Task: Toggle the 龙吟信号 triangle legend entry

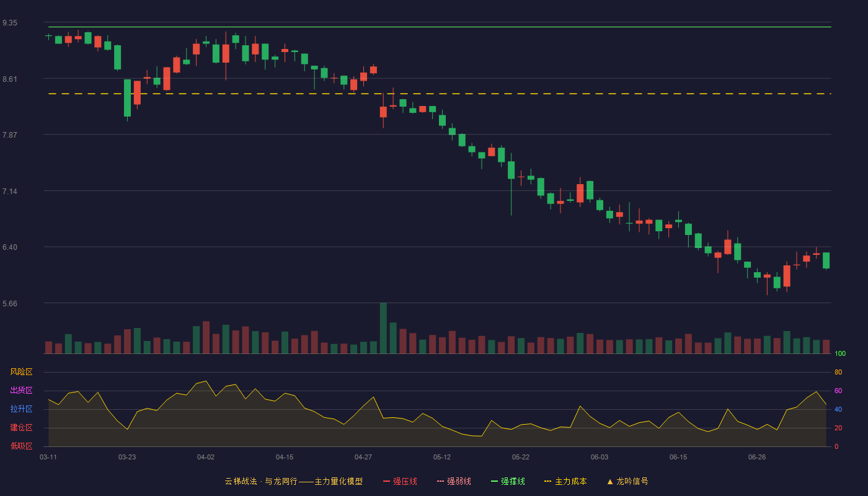Action: [627, 481]
